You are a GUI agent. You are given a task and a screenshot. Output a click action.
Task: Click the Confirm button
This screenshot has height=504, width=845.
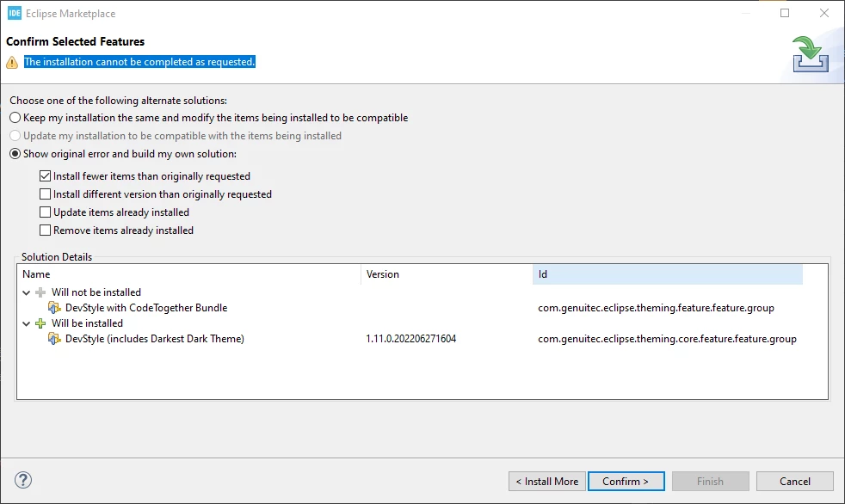626,482
